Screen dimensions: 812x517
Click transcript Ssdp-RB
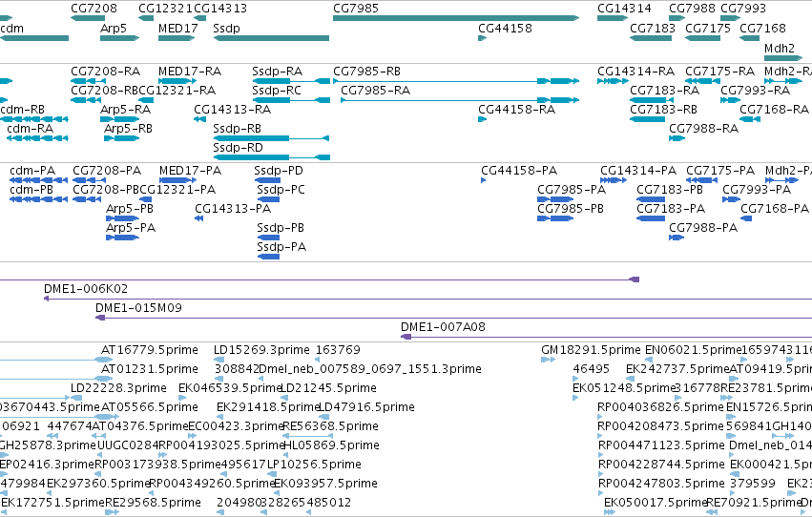coord(271,138)
